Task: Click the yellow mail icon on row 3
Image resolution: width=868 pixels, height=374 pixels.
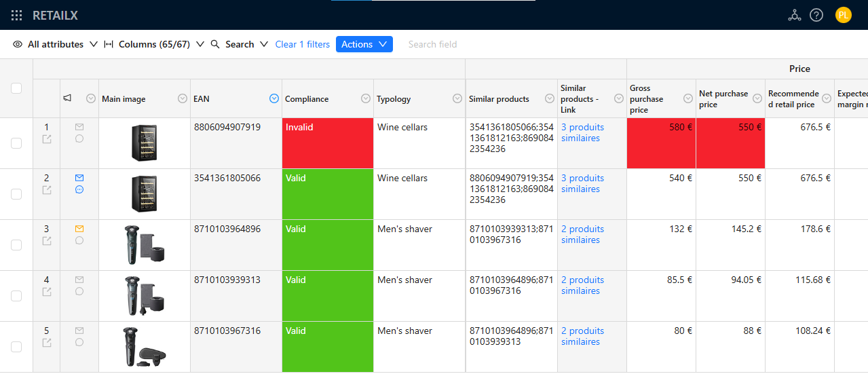Action: click(79, 229)
